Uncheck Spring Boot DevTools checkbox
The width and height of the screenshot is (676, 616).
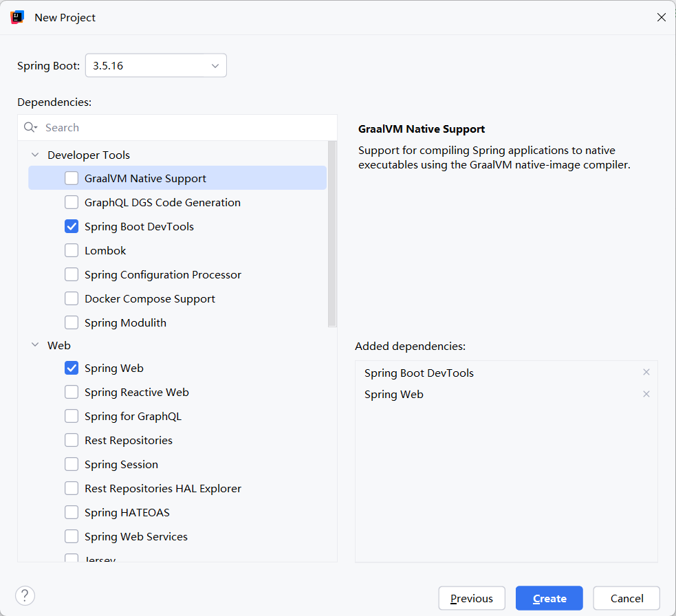72,226
